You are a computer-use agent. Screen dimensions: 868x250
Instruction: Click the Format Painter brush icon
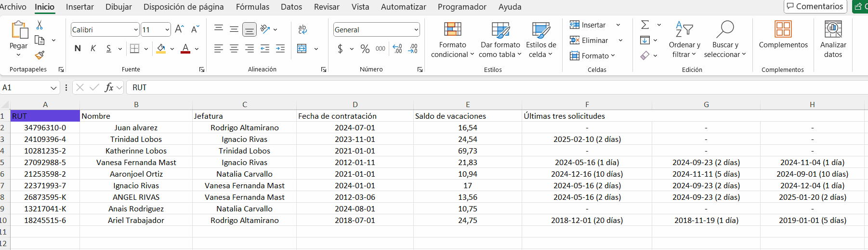coord(40,55)
